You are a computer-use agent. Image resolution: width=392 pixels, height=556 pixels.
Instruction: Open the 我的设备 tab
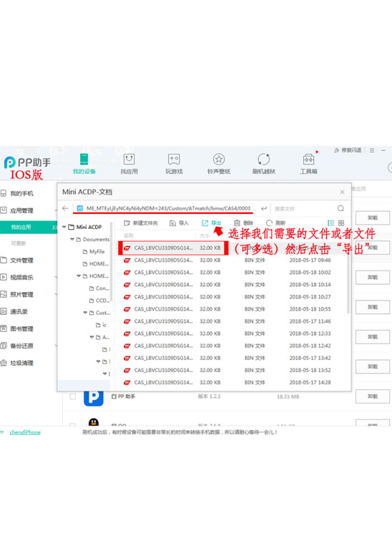84,164
